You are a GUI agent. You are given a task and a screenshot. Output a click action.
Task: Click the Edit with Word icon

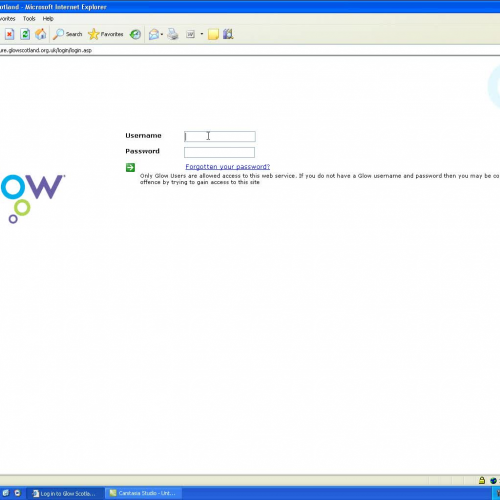[190, 34]
